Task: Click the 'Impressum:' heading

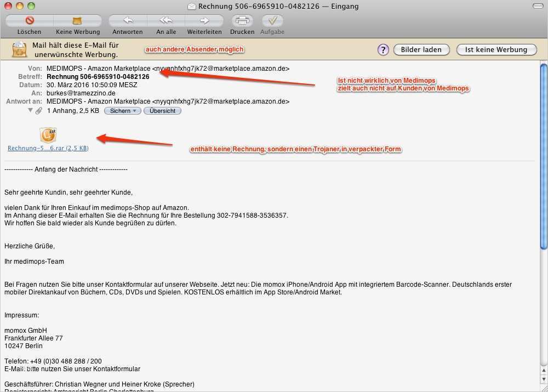Action: click(x=22, y=315)
